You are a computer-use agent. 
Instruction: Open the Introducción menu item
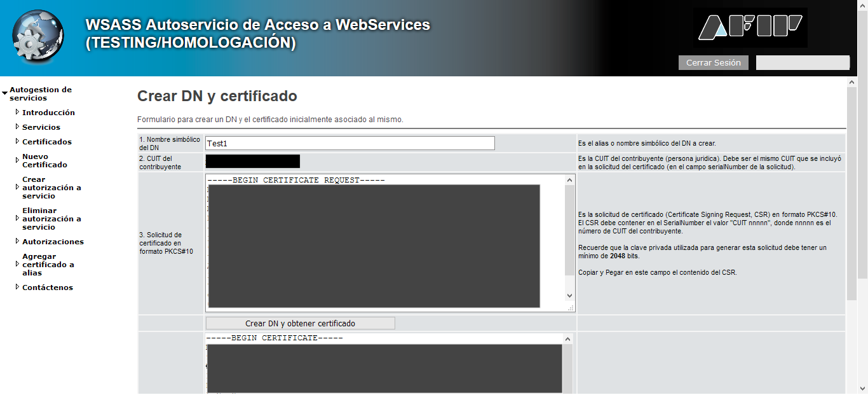click(48, 113)
